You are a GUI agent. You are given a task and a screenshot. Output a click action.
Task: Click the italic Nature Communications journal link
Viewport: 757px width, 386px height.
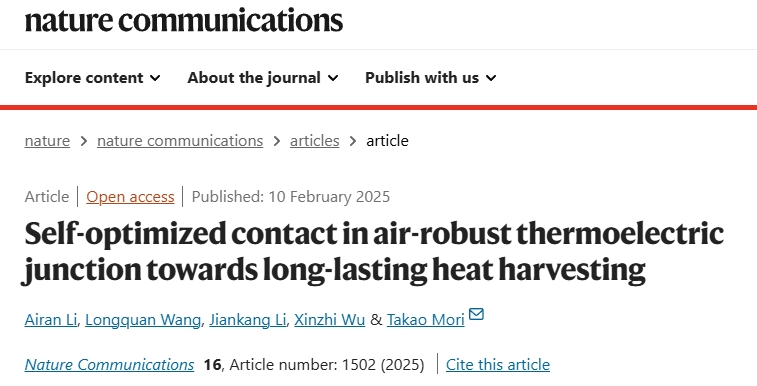click(109, 365)
